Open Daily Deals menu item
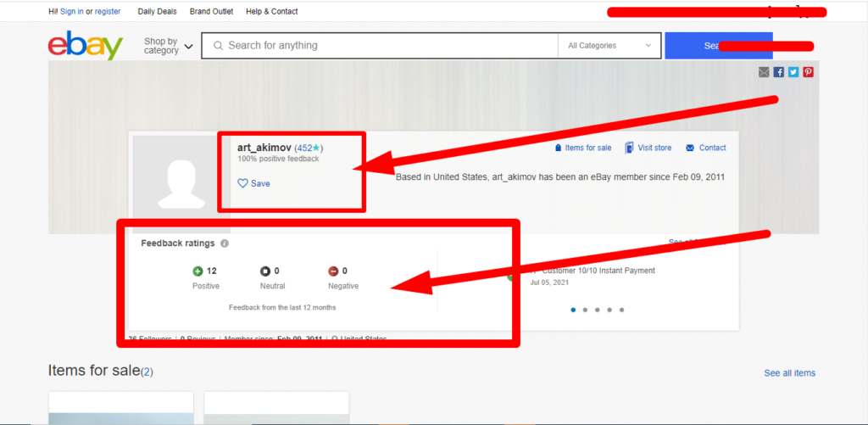 coord(158,11)
